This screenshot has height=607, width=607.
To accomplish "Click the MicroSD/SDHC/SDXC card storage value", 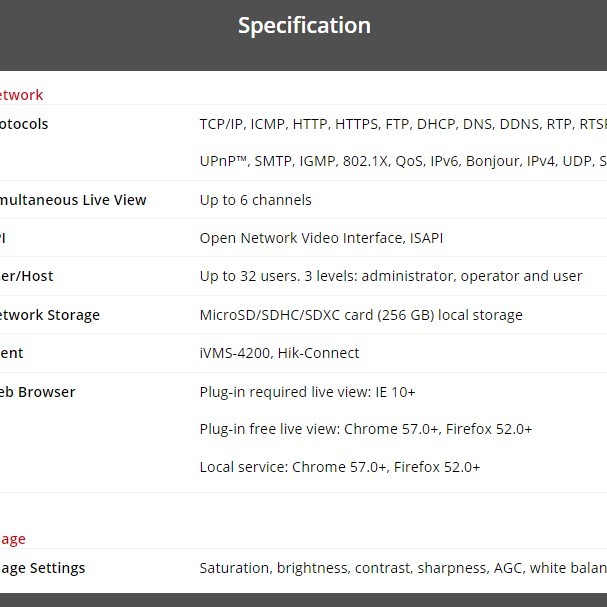I will coord(361,315).
